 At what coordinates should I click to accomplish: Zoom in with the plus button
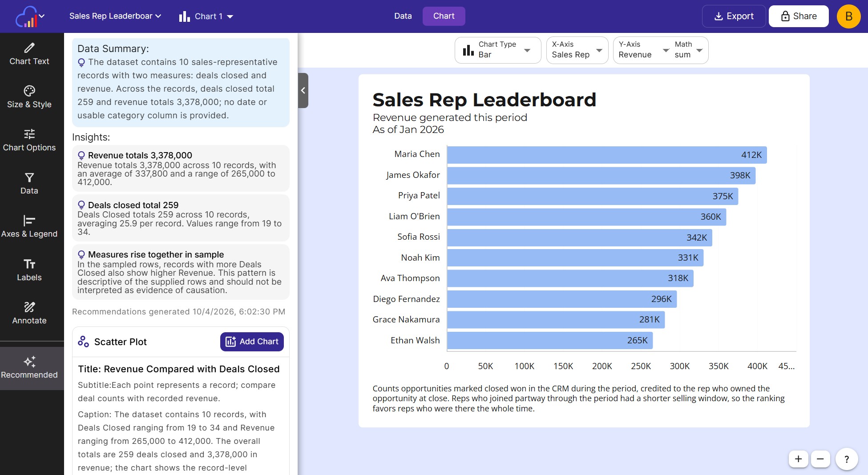(798, 459)
